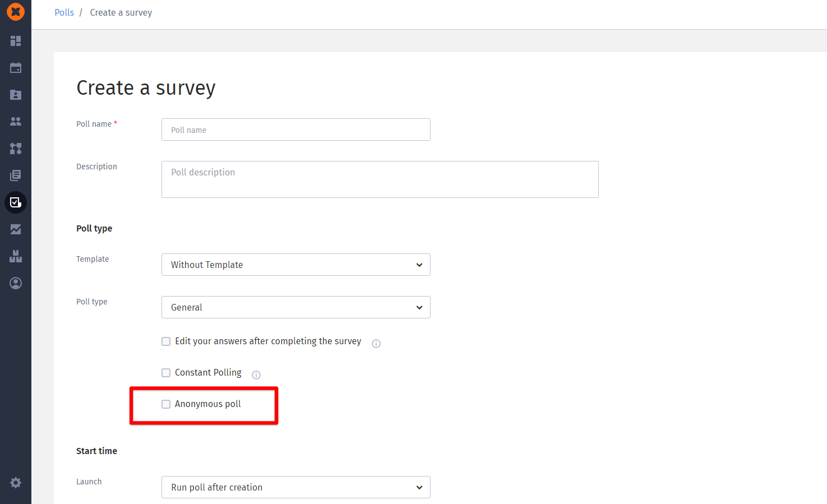Open the Poll type dropdown showing General
827x504 pixels.
(x=296, y=307)
